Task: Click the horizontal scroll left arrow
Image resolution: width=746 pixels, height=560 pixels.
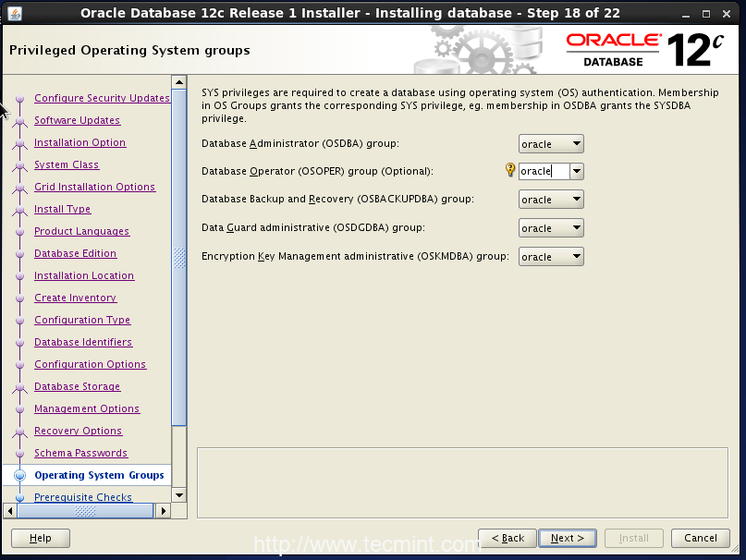Action: [x=10, y=511]
